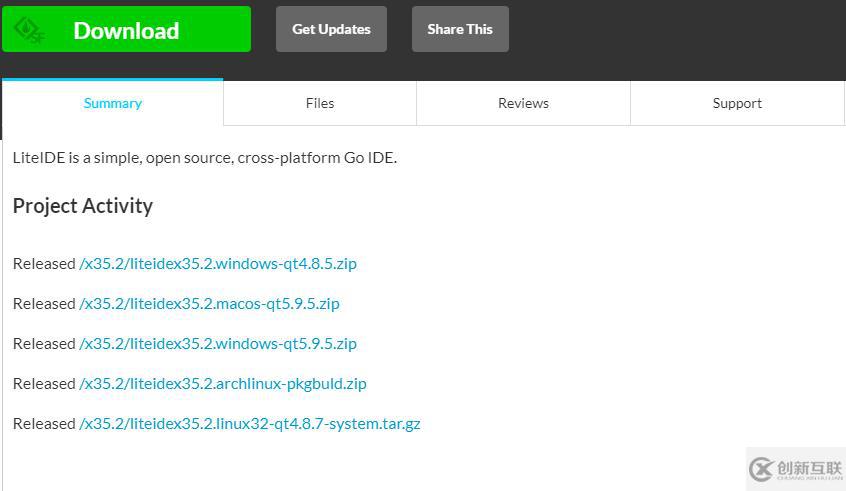Open liteidex35.2.archlinux-pkgbuld.zip release link
Screen dimensions: 846x491
pyautogui.click(x=223, y=384)
